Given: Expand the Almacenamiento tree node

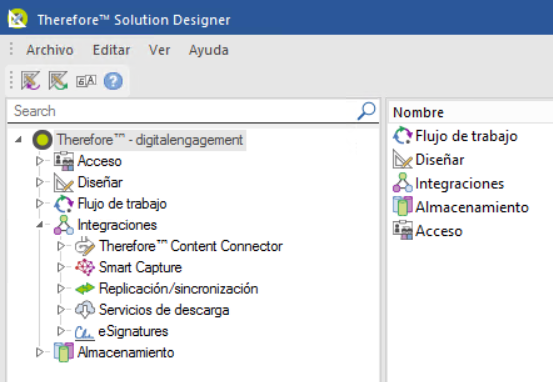Looking at the screenshot, I should (40, 352).
